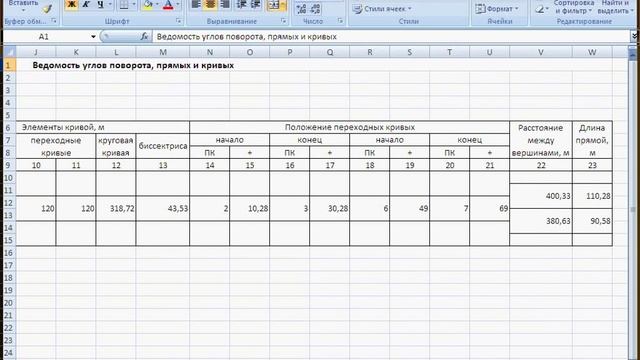Click title cell 'Ведомость углов поворота'
This screenshot has width=640, height=360.
point(133,65)
